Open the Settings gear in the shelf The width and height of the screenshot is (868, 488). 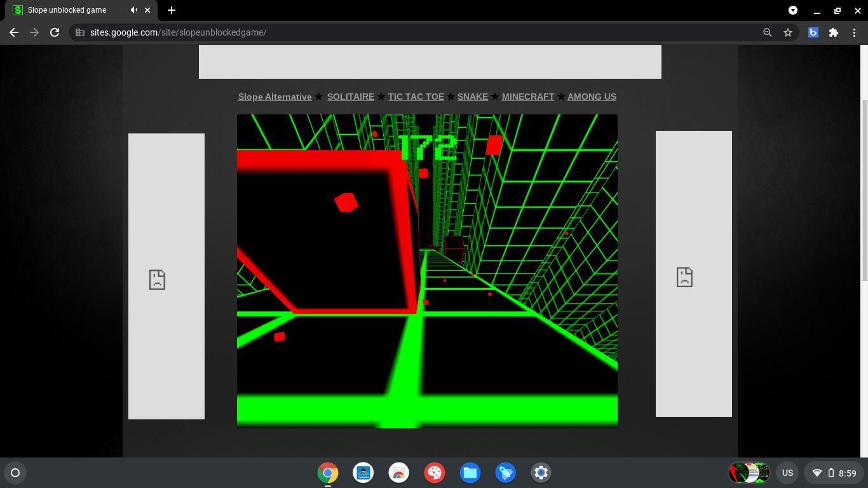click(x=541, y=473)
